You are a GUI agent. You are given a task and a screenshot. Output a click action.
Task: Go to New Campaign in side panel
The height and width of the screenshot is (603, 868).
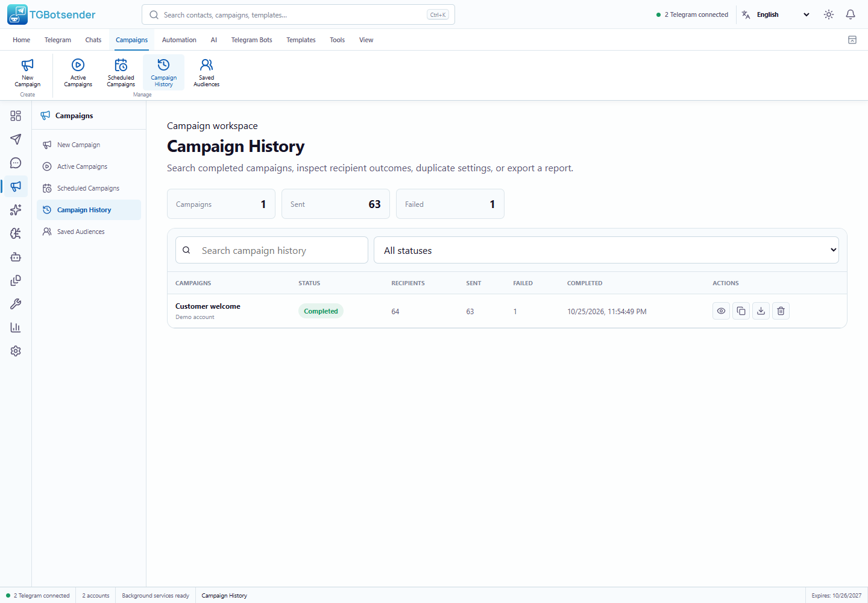(x=89, y=145)
